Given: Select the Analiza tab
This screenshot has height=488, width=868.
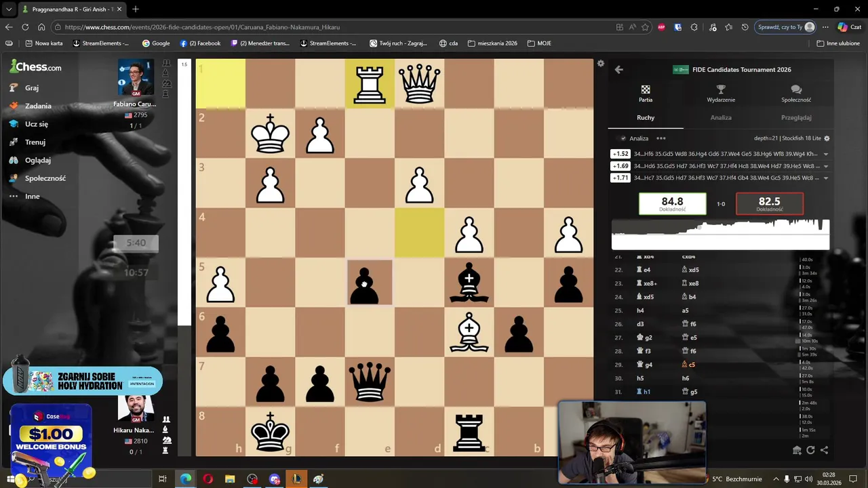Looking at the screenshot, I should pos(721,118).
